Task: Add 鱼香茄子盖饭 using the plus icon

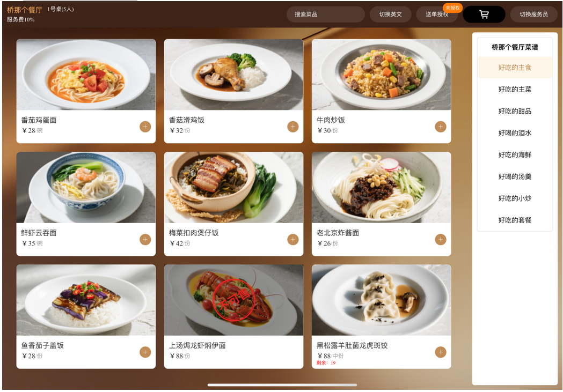Action: click(145, 352)
